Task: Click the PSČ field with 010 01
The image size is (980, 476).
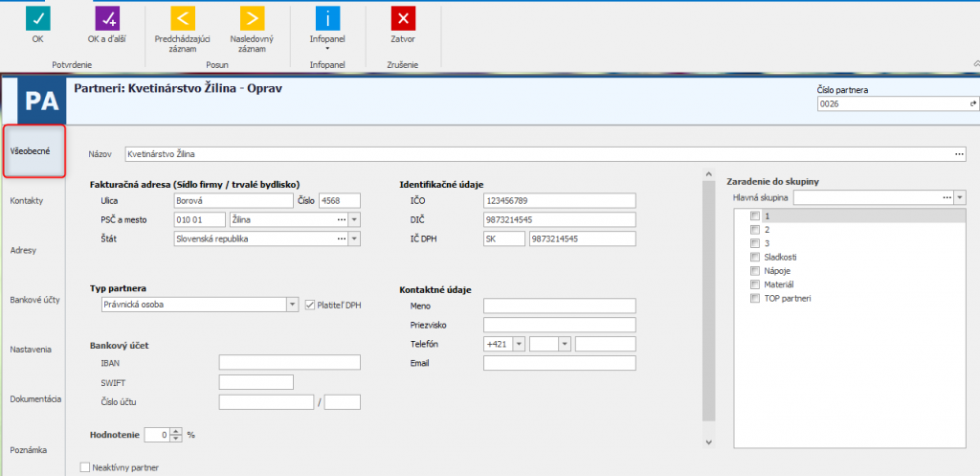Action: coord(198,219)
